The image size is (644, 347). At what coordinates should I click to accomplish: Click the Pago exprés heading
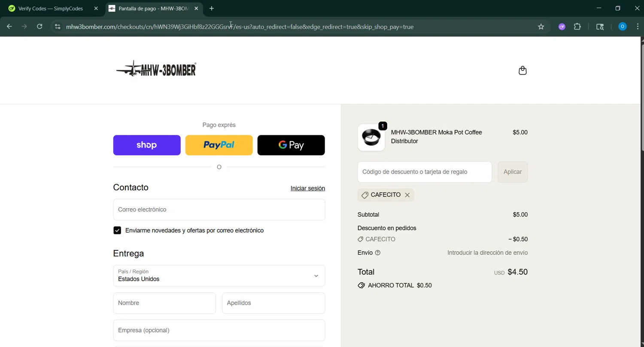219,125
